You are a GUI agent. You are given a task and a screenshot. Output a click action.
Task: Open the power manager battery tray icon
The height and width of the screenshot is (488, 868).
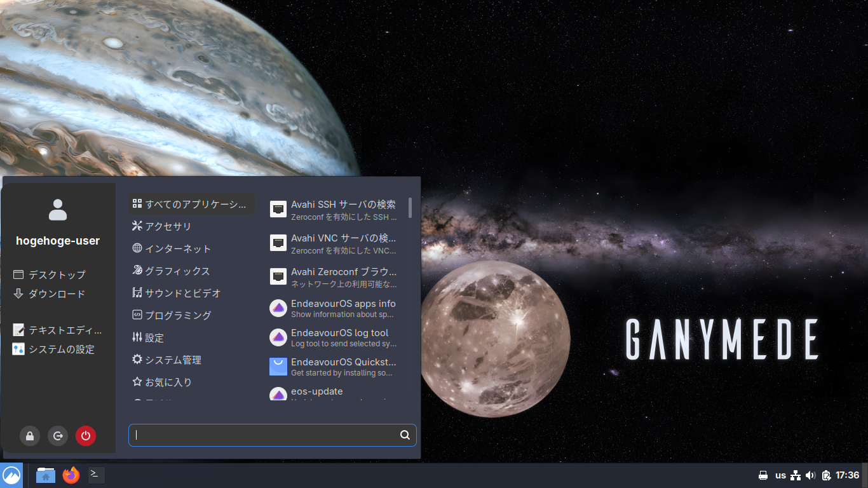(x=826, y=475)
